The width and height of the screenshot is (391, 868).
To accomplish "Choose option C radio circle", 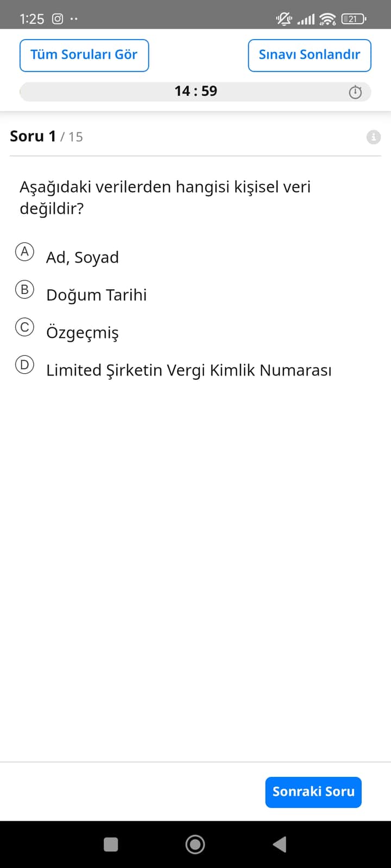I will [24, 327].
